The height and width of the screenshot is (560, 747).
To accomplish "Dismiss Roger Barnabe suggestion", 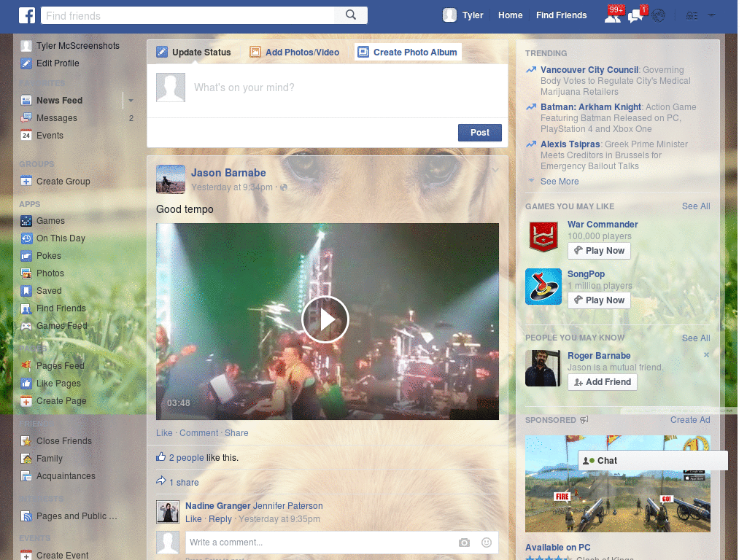I will click(706, 355).
